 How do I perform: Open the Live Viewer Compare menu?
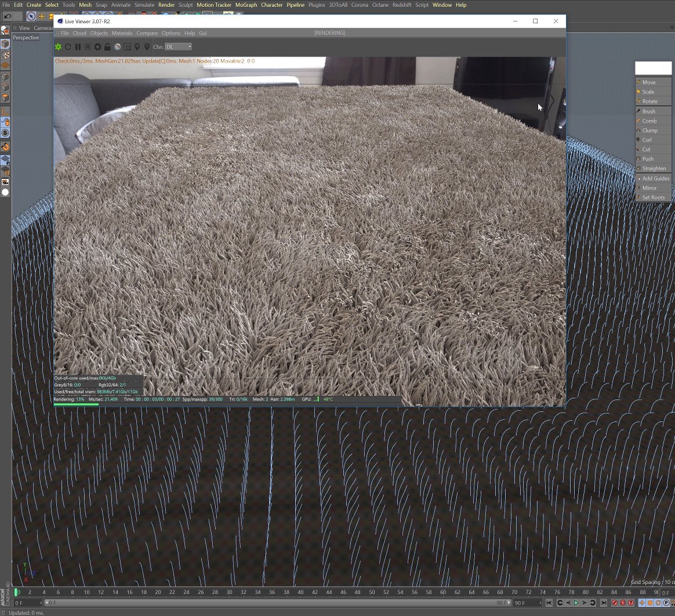pyautogui.click(x=147, y=33)
